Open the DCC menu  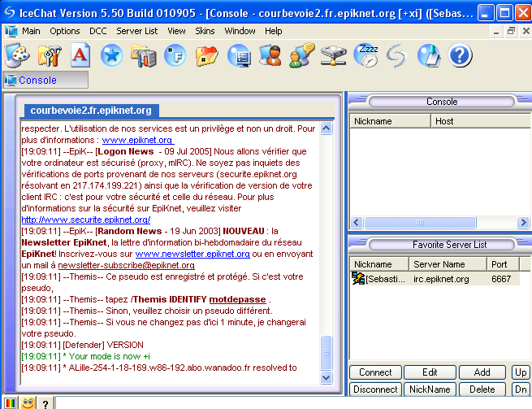(x=98, y=31)
